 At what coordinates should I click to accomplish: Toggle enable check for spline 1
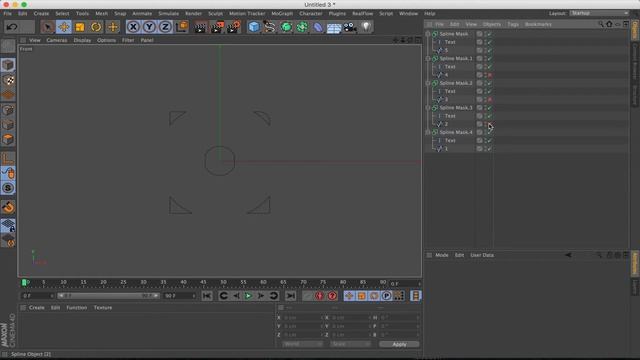coord(490,149)
